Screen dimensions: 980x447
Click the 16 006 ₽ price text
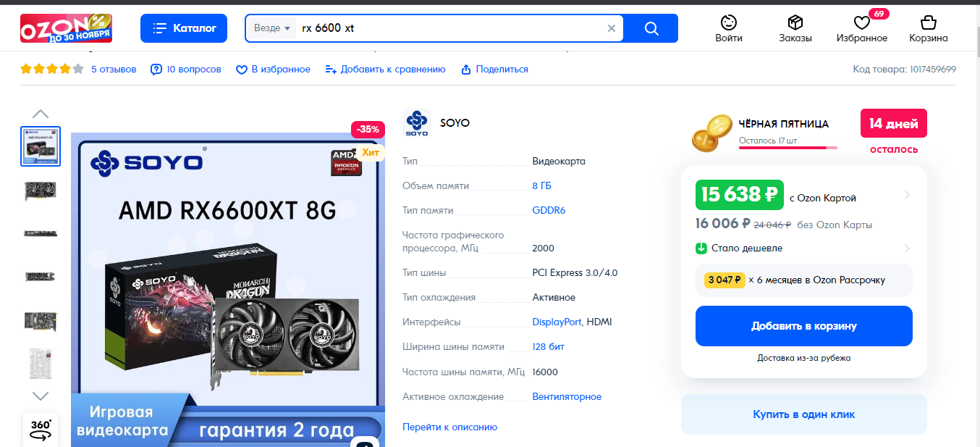[722, 224]
